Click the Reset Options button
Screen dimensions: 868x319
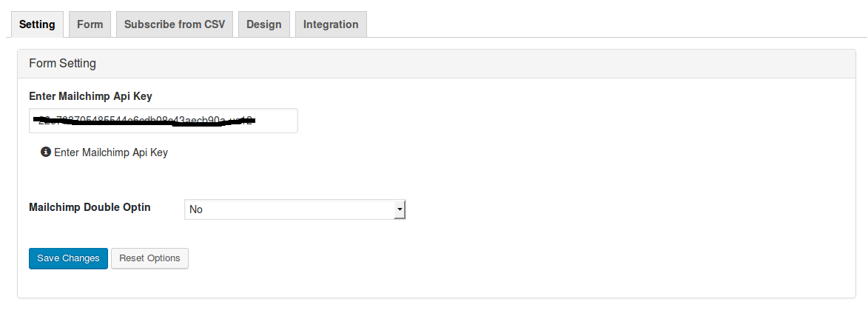pos(149,258)
